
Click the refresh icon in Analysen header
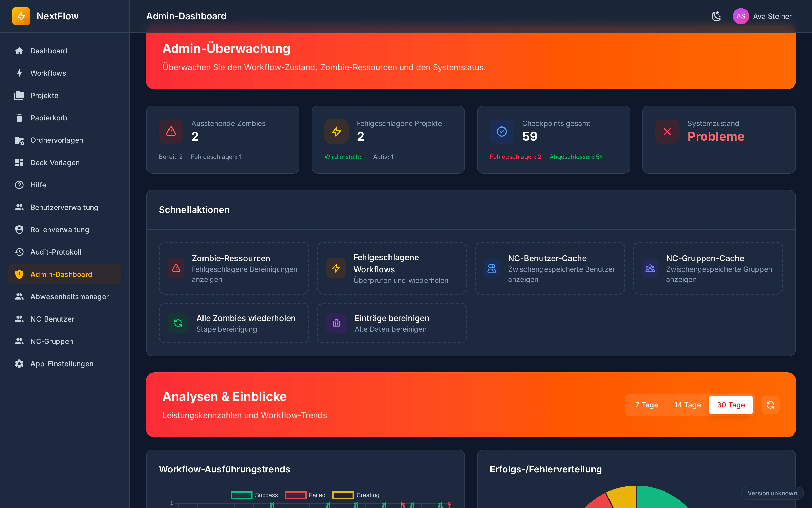(x=770, y=405)
